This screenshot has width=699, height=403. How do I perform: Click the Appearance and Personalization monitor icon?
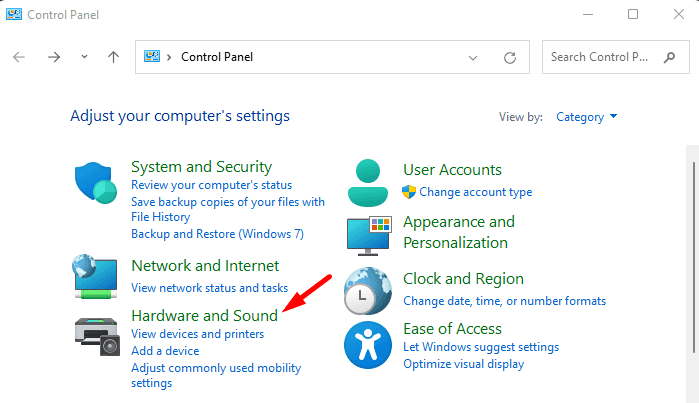(369, 234)
